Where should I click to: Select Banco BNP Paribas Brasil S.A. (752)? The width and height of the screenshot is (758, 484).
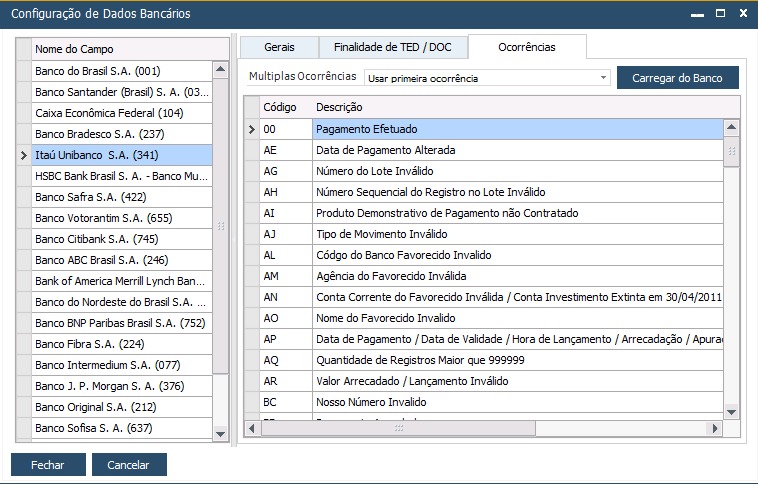[x=122, y=323]
